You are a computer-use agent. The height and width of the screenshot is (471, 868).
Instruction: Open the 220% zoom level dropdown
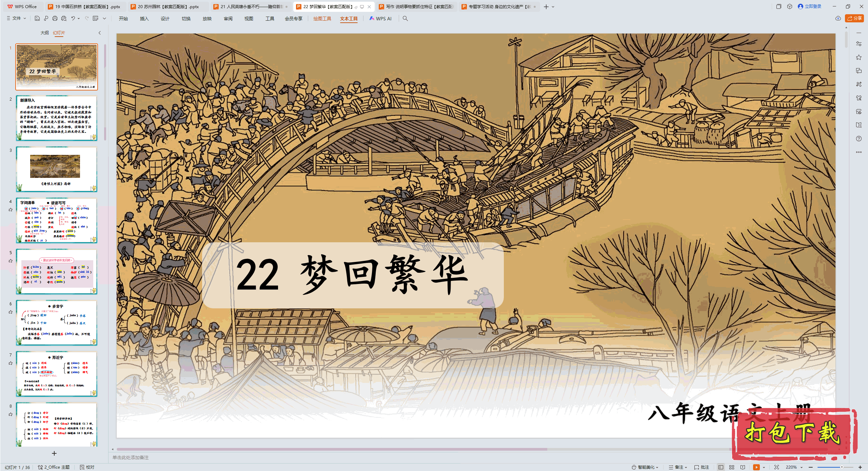[794, 467]
